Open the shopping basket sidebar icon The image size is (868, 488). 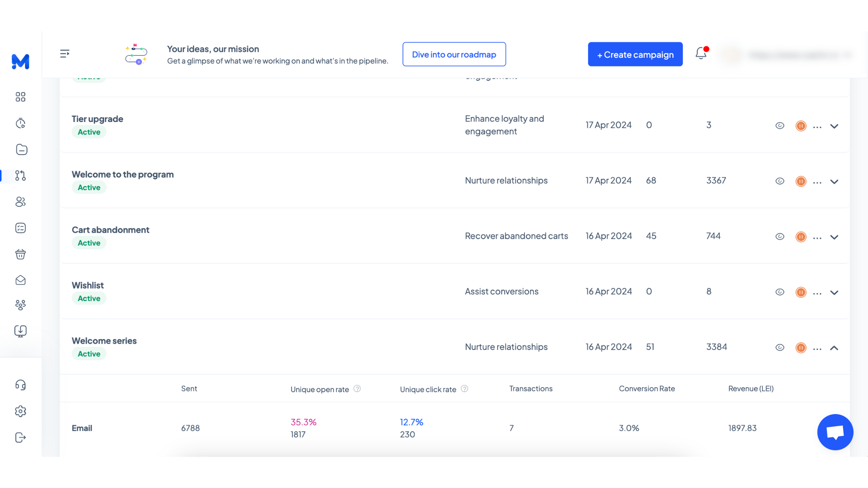coord(21,254)
